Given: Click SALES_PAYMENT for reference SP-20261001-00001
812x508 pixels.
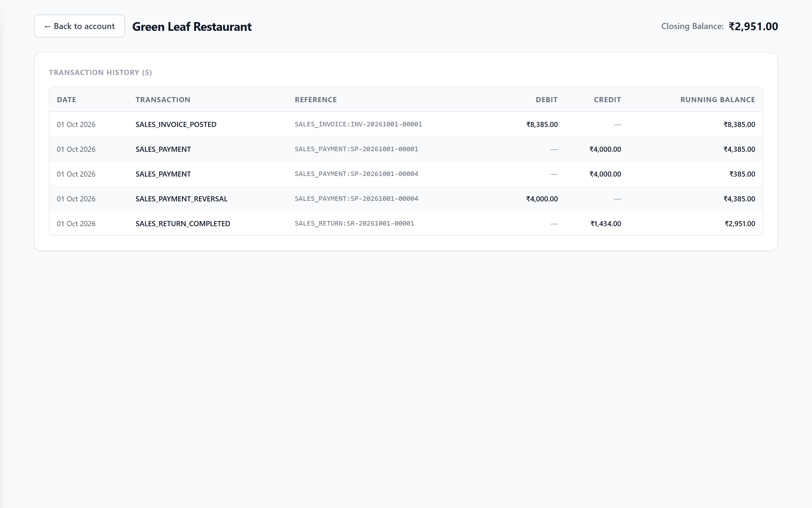Looking at the screenshot, I should point(163,149).
